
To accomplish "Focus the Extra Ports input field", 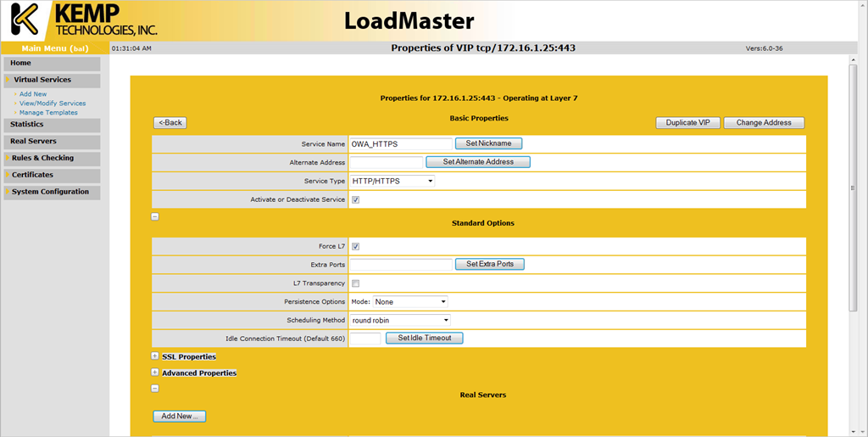I will (401, 264).
